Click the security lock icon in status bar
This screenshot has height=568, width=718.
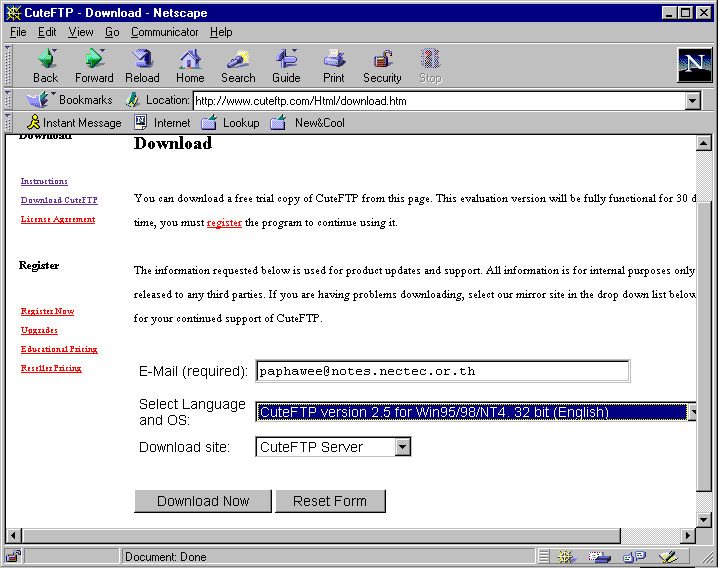pyautogui.click(x=13, y=556)
